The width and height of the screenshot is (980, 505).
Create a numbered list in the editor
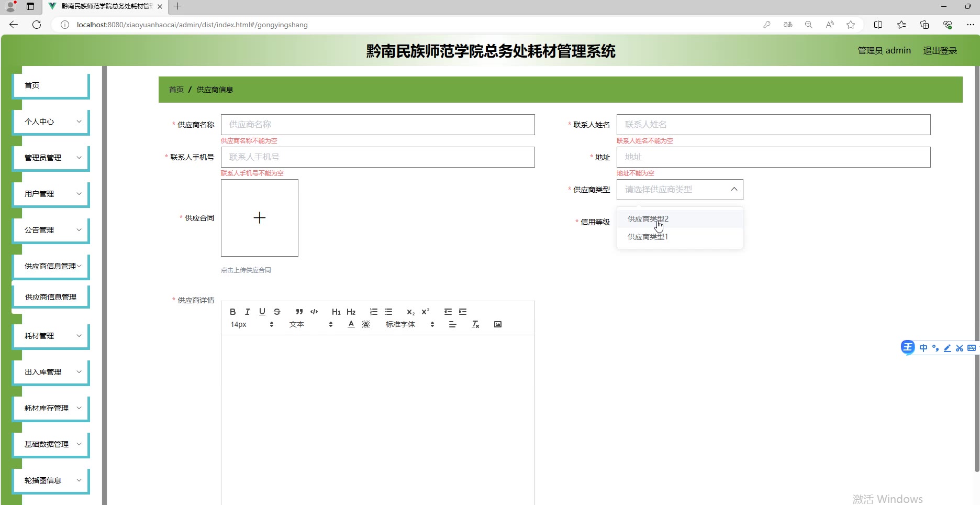tap(374, 312)
